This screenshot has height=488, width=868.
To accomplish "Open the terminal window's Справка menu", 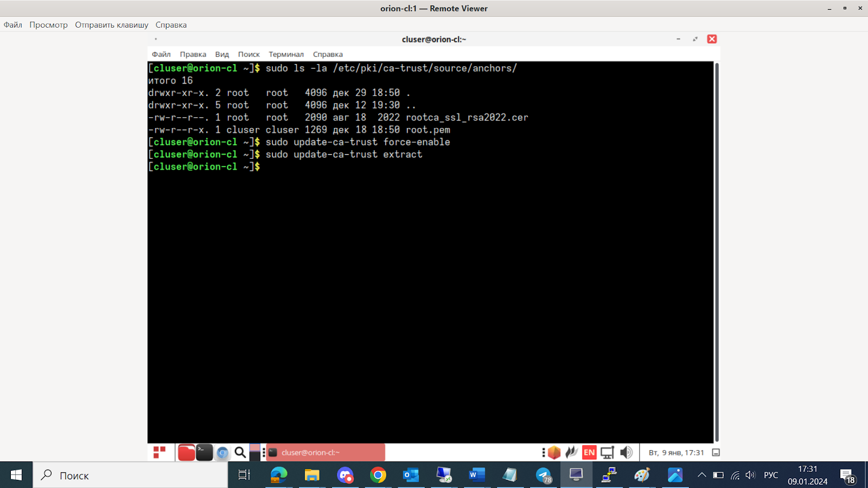I will point(328,54).
